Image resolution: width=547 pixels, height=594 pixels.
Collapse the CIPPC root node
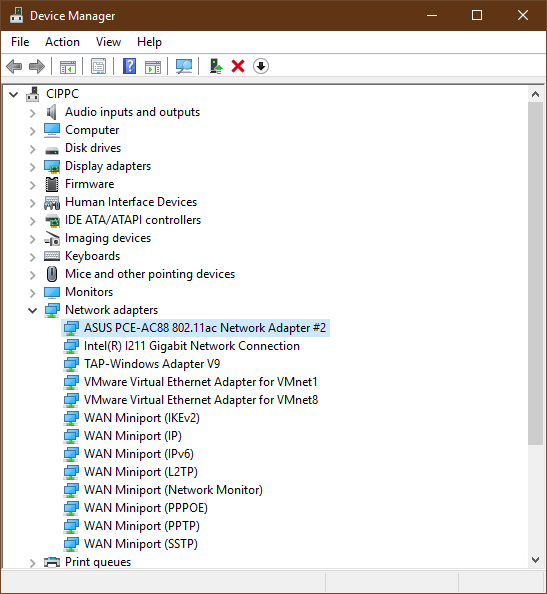pyautogui.click(x=14, y=94)
